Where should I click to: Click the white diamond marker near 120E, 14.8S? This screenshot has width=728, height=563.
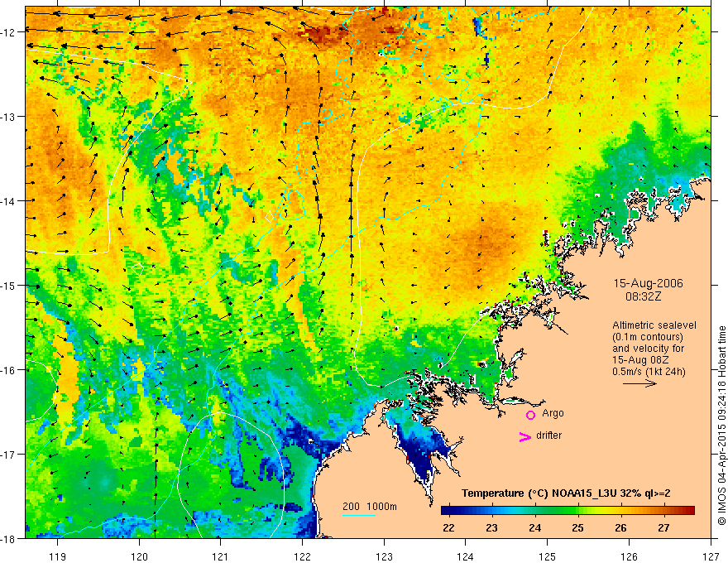(138, 268)
